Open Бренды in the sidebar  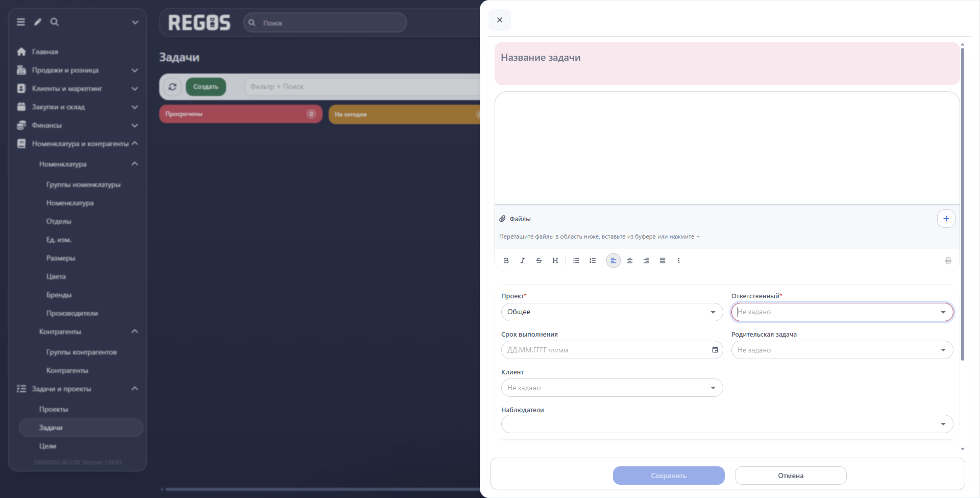click(x=59, y=295)
